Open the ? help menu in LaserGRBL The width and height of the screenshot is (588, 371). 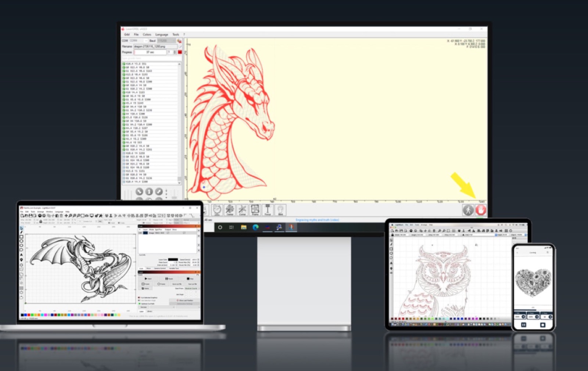pyautogui.click(x=184, y=35)
